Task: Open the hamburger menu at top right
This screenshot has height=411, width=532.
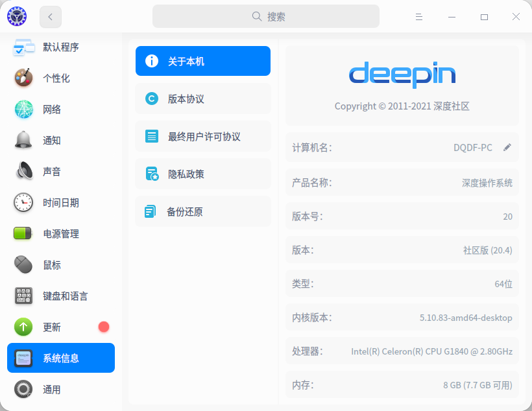Action: (x=419, y=17)
